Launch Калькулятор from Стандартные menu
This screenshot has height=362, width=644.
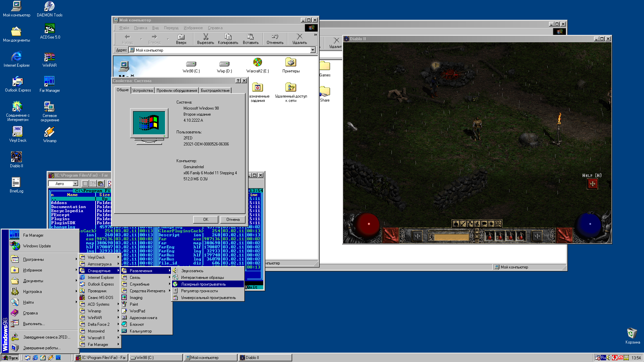146,331
